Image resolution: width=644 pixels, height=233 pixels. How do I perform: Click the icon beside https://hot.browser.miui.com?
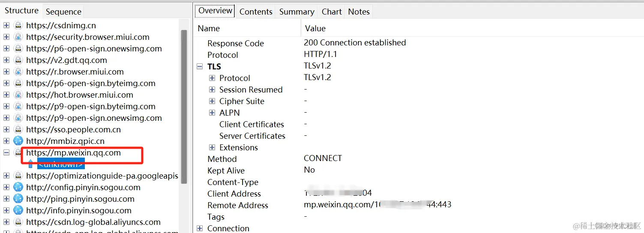coord(18,95)
